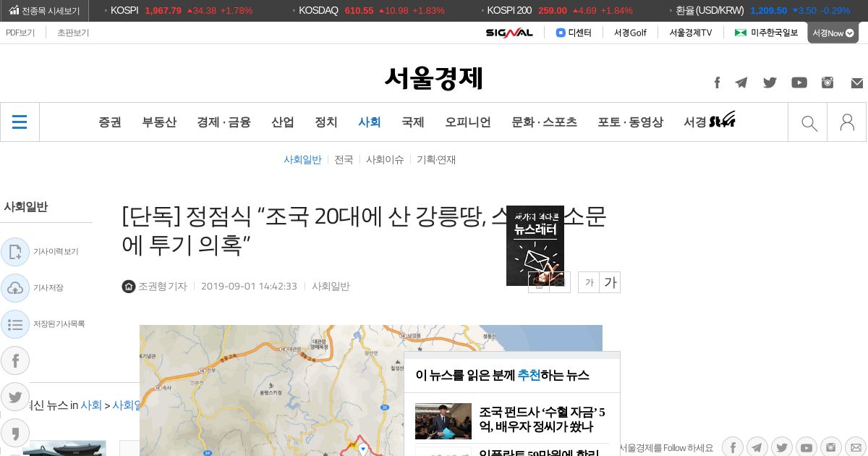The height and width of the screenshot is (456, 868).
Task: Click the 환율 (USD/KRW) 1,209.50 ticker
Action: coord(763,11)
